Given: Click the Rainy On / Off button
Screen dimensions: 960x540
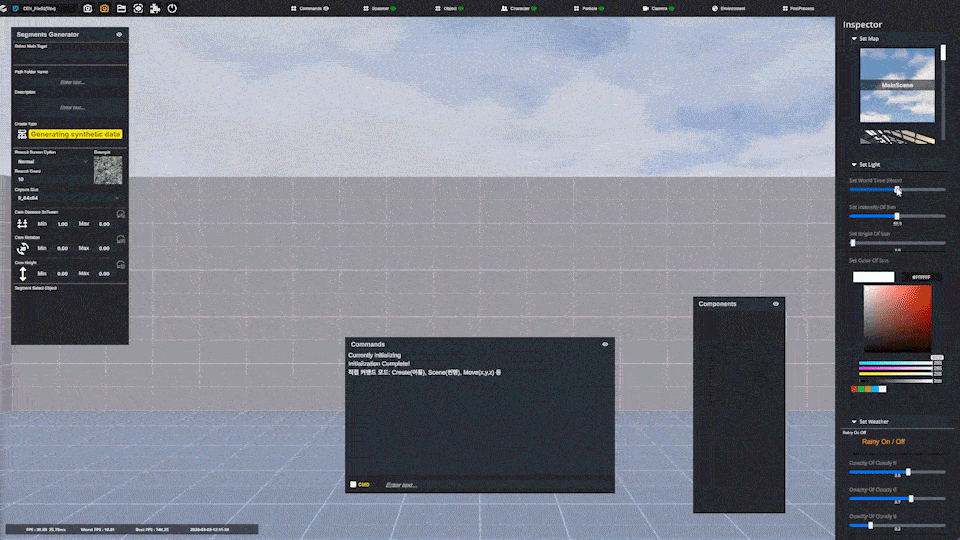Looking at the screenshot, I should tap(883, 441).
